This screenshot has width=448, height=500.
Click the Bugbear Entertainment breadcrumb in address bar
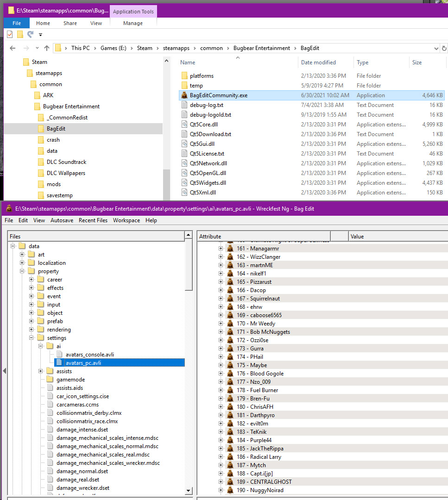point(262,48)
